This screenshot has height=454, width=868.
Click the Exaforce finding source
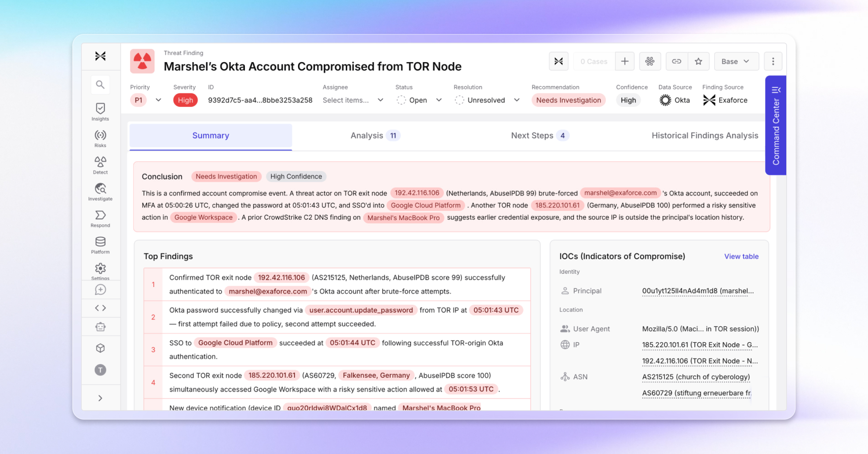coord(725,100)
